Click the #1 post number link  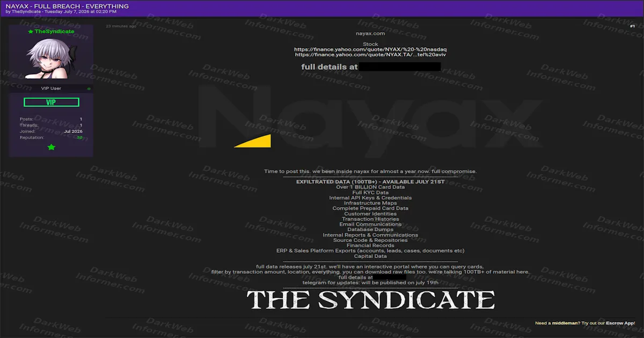[x=632, y=26]
